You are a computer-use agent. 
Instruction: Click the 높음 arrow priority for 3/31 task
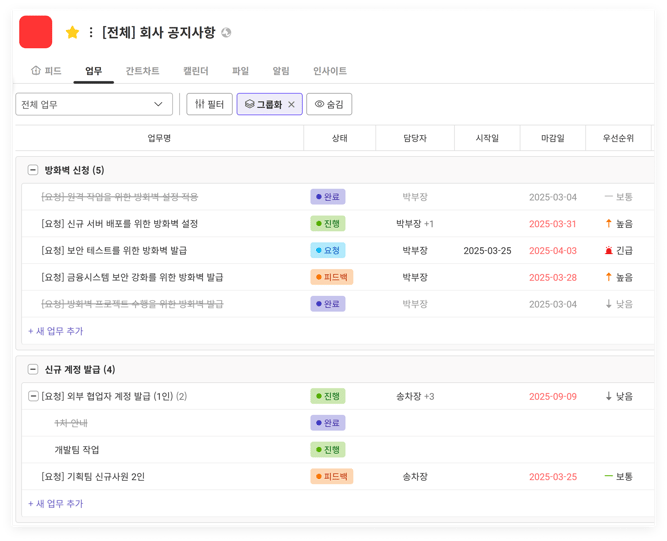point(608,224)
